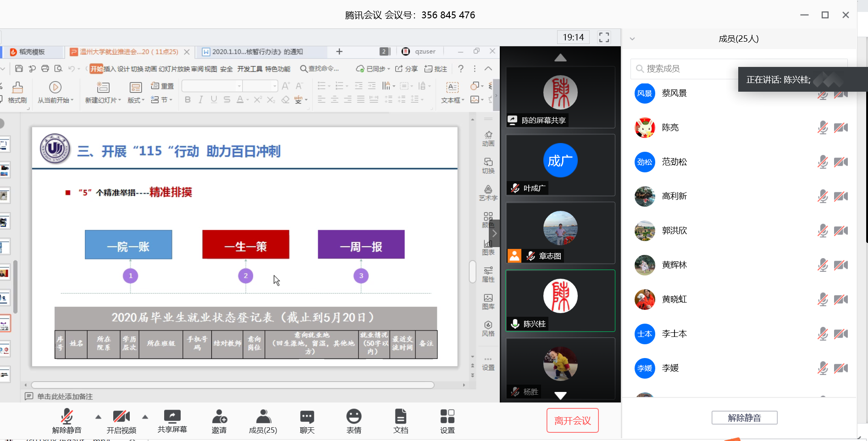Open the Emoji (表情) icon
Screen dimensions: 868x441
pos(354,416)
